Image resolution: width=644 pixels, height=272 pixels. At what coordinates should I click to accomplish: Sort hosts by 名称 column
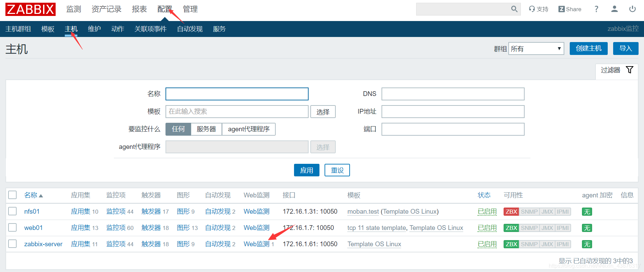tap(33, 195)
